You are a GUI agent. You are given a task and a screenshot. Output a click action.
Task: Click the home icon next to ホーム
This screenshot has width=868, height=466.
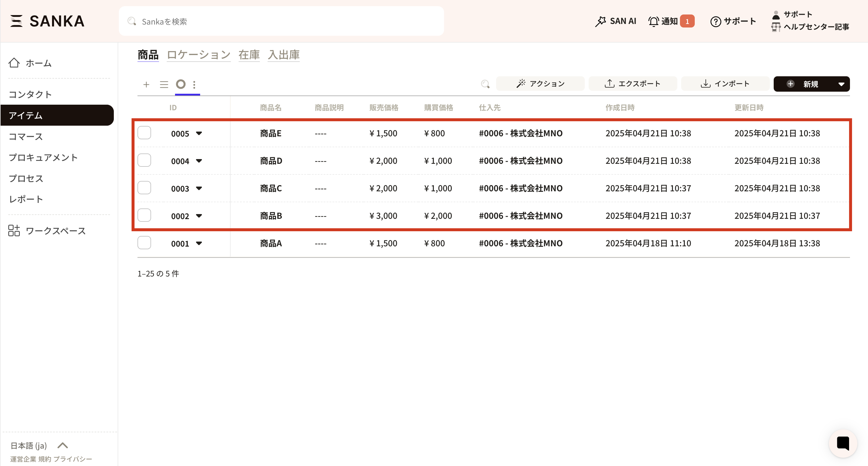pyautogui.click(x=14, y=63)
